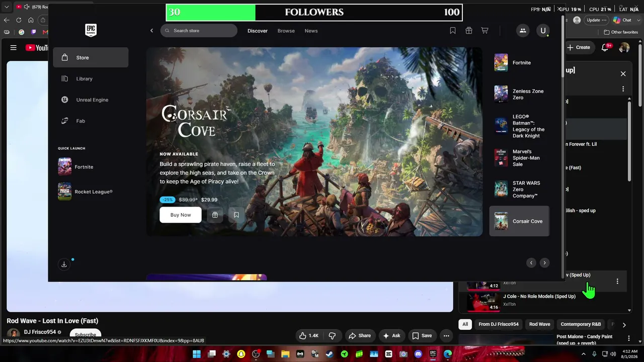Open the friends list icon
Image resolution: width=644 pixels, height=362 pixels.
(x=523, y=31)
